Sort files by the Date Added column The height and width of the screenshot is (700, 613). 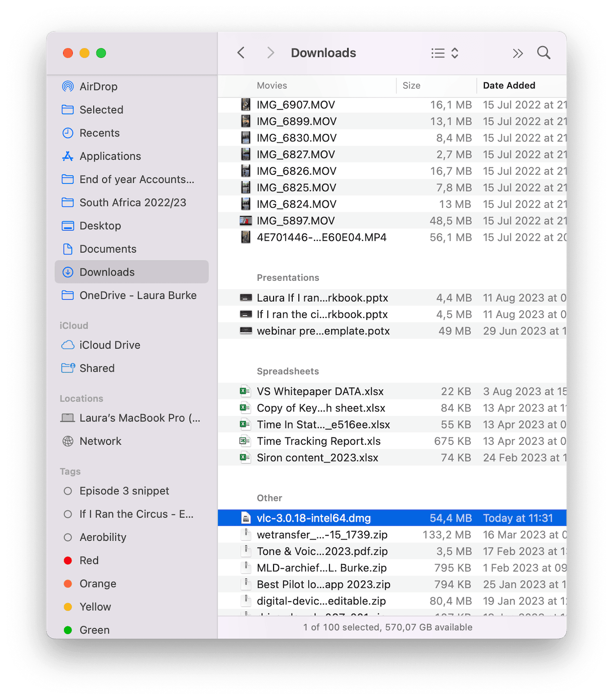(509, 86)
